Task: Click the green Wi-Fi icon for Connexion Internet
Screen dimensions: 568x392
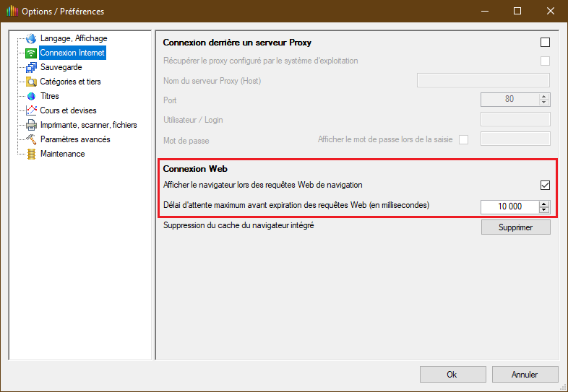Action: (31, 53)
